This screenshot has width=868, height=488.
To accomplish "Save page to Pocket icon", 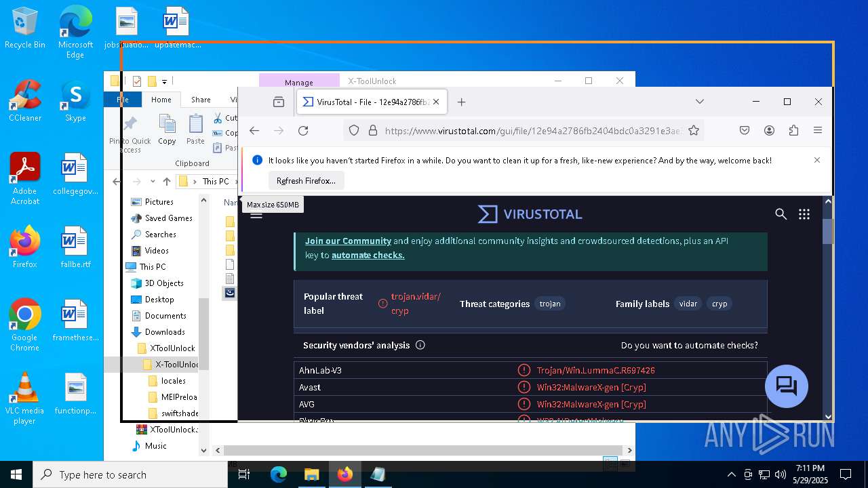I will [x=745, y=131].
